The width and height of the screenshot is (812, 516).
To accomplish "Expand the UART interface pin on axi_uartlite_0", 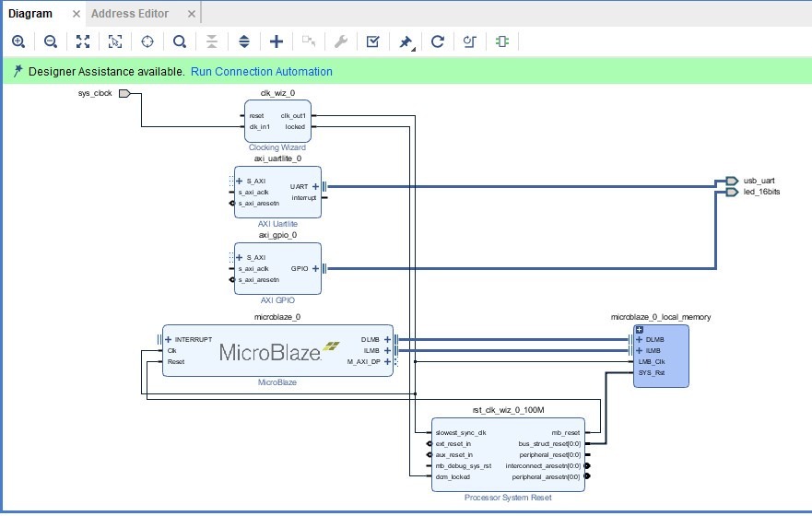I will pyautogui.click(x=315, y=186).
